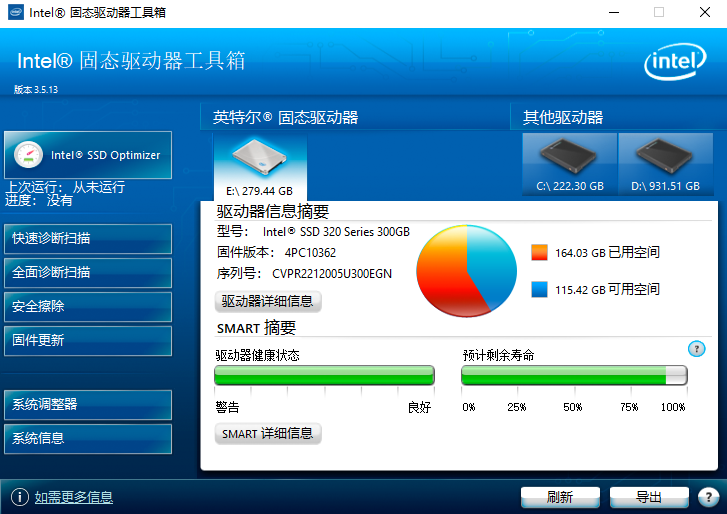Open 快速诊断扫描 from the sidebar
727x514 pixels.
(86, 238)
